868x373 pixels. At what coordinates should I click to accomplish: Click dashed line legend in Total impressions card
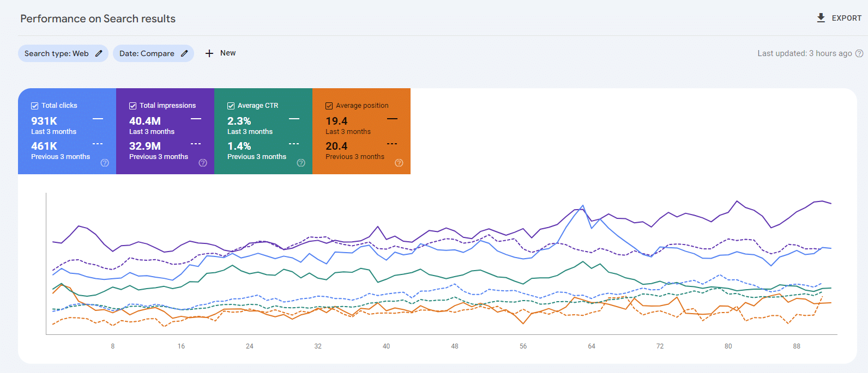(x=196, y=144)
